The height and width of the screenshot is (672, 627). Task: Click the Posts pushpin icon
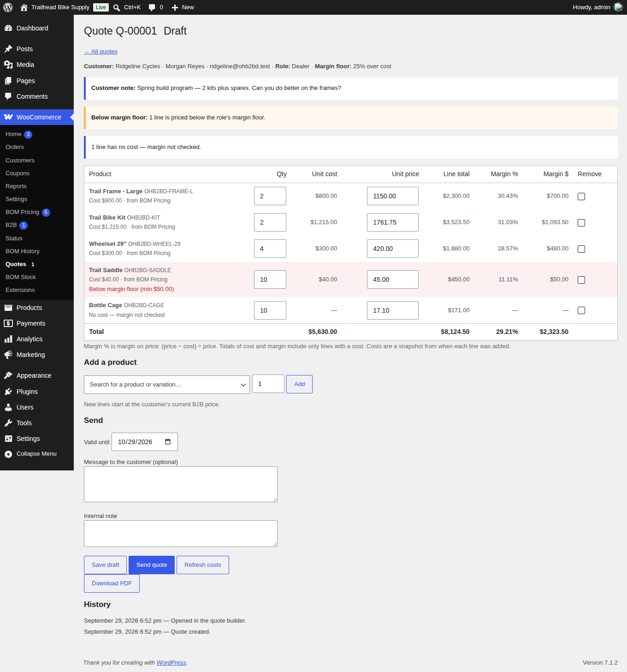coord(8,49)
